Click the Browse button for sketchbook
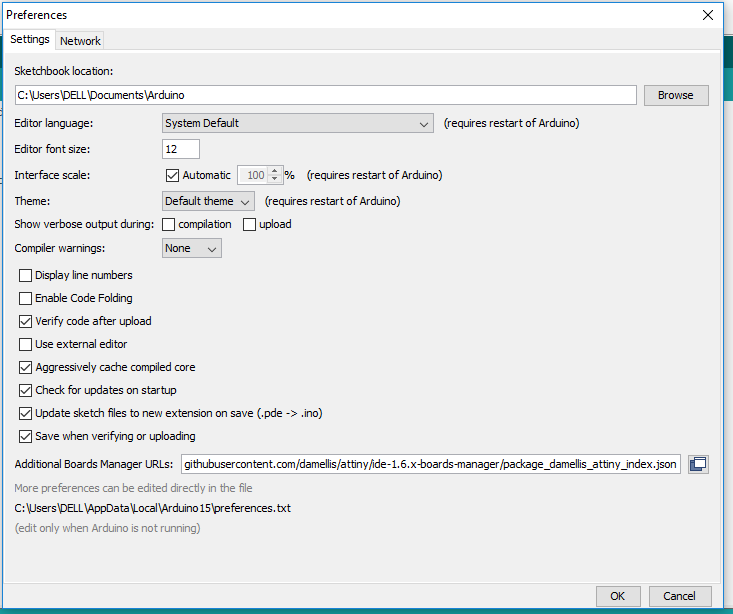Screen dimensions: 733x614 coord(675,95)
